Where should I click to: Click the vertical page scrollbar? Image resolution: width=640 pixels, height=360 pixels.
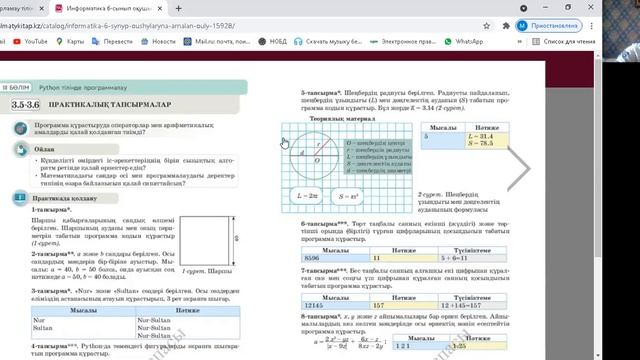(598, 159)
